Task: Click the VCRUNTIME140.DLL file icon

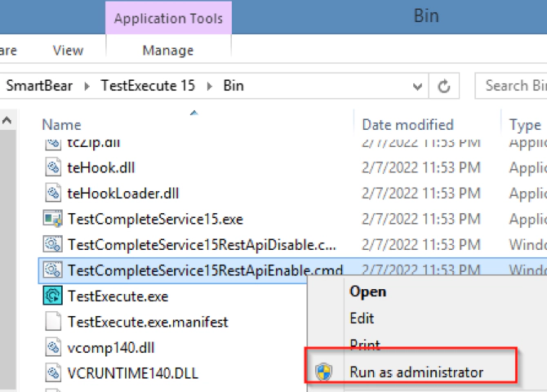Action: [53, 373]
